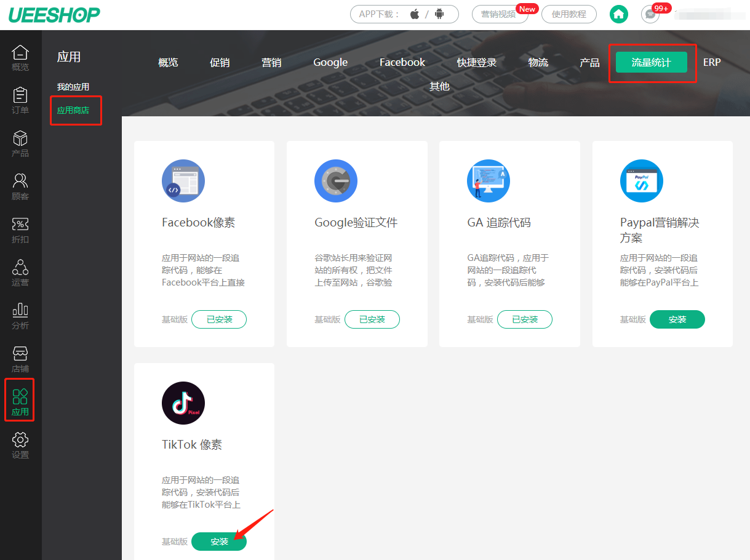750x560 pixels.
Task: Open 运营 operations sidebar icon
Action: [20, 273]
